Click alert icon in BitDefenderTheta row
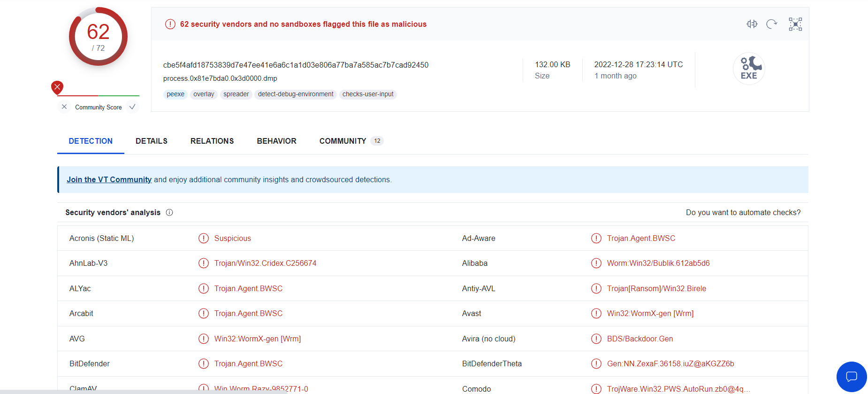The image size is (868, 394). 596,363
